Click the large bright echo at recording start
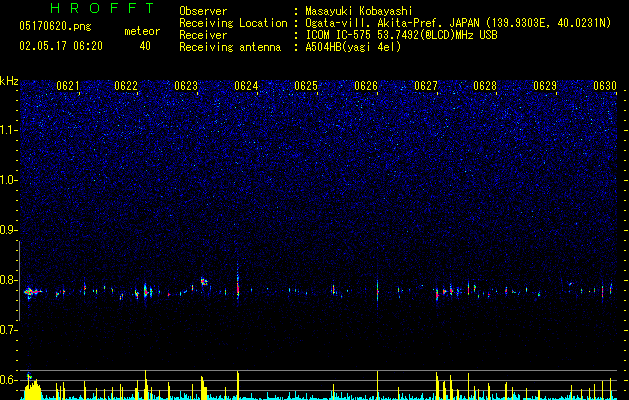629x400 pixels. (x=32, y=292)
